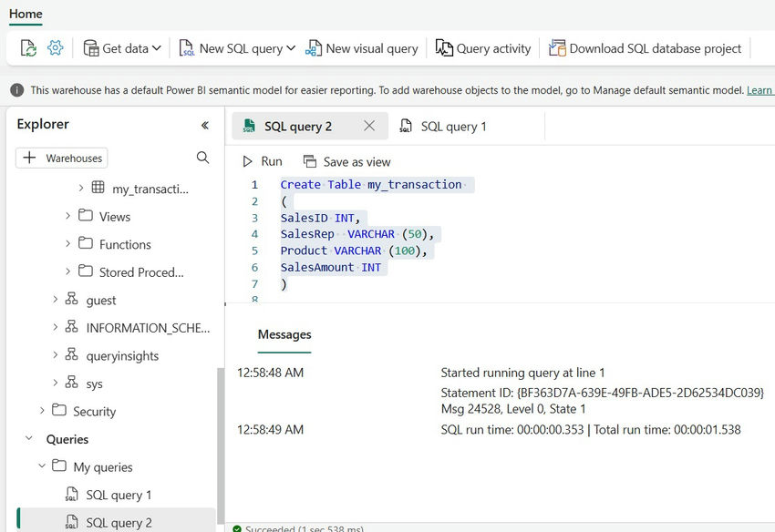Click the Query activity toolbar icon

click(444, 48)
